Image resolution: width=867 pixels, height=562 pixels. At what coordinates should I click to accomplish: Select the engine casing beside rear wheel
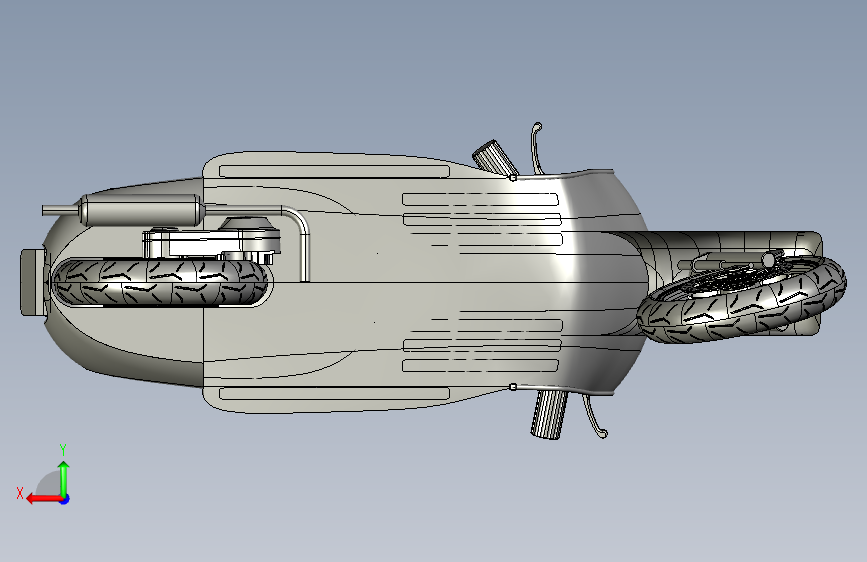[x=212, y=242]
